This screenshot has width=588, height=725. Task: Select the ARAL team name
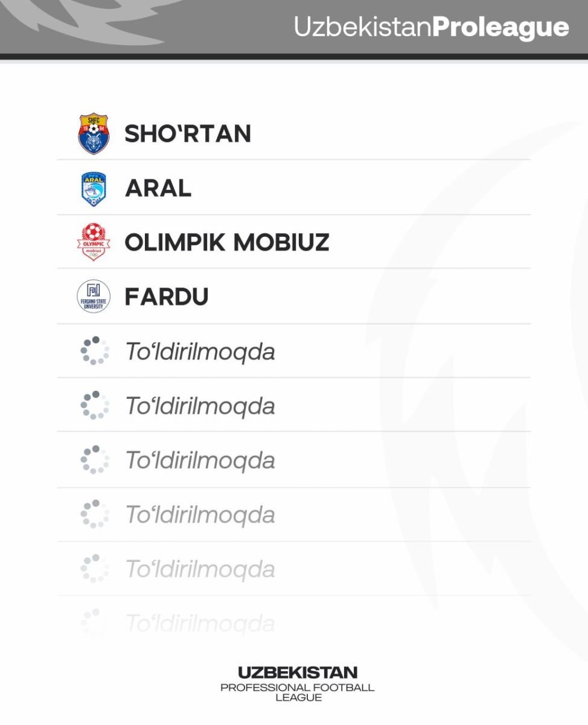click(x=158, y=189)
